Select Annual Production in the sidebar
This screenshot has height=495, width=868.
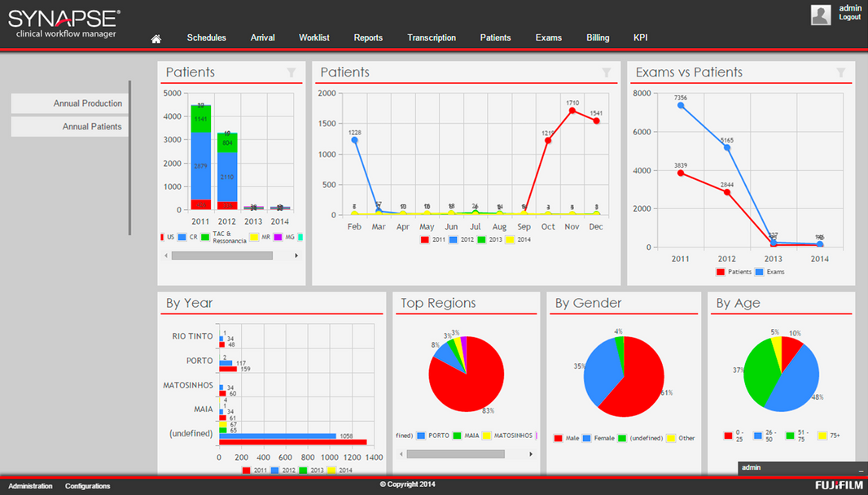tap(70, 103)
